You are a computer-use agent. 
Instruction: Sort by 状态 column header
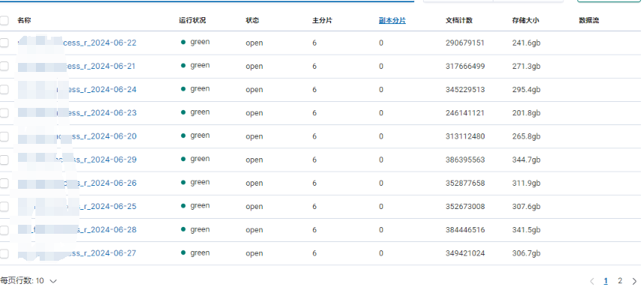pos(252,20)
